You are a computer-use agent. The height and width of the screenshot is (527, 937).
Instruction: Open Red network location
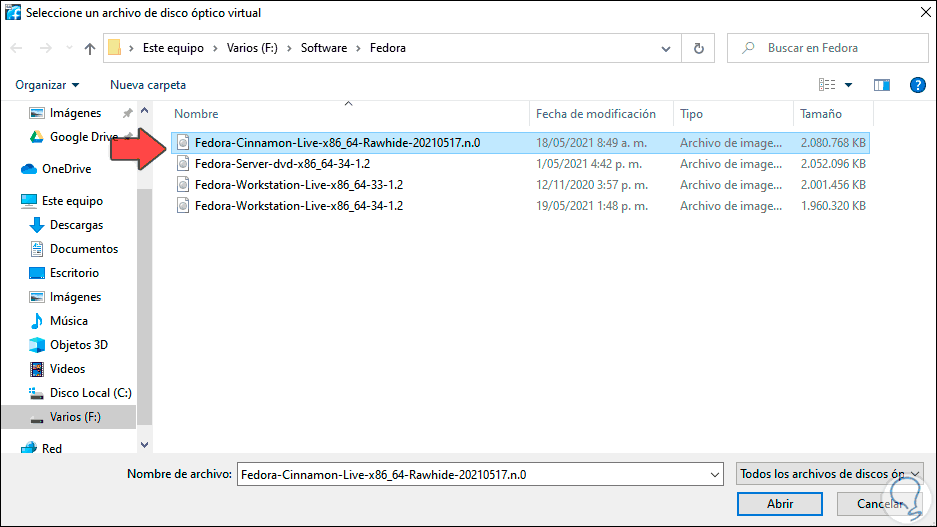[51, 449]
